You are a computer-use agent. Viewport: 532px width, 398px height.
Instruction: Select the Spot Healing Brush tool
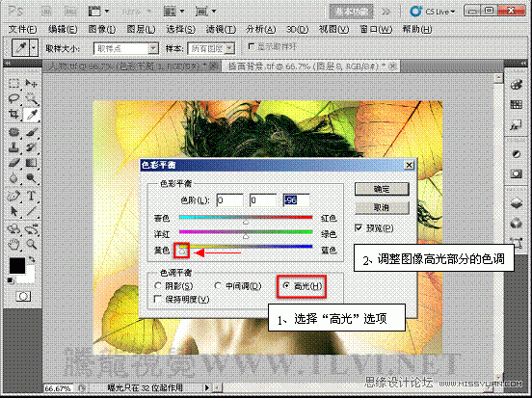point(13,132)
